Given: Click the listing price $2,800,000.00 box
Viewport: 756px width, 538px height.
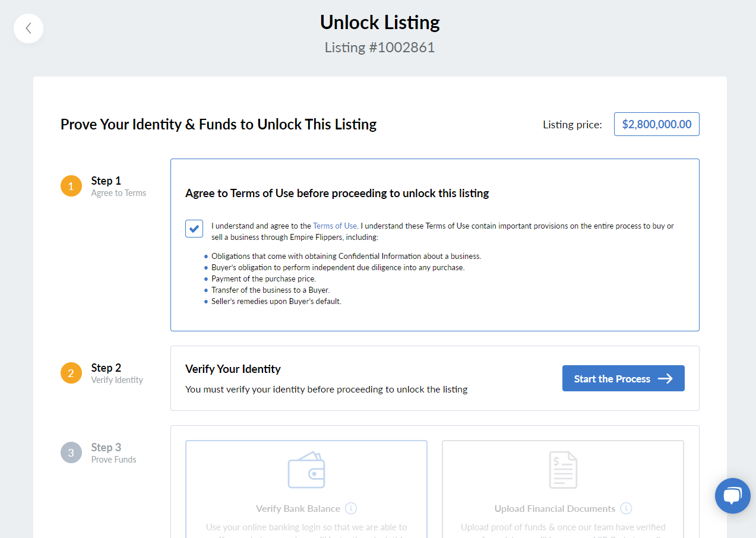Looking at the screenshot, I should tap(657, 124).
